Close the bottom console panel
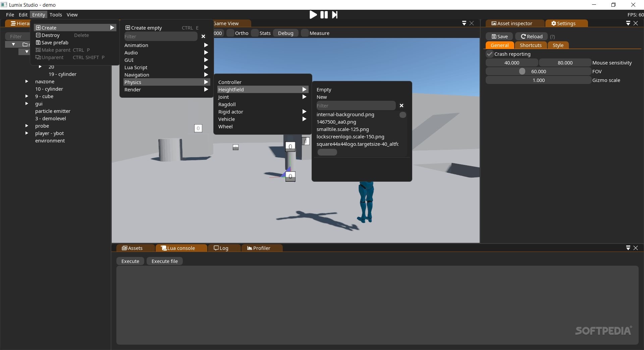 636,248
